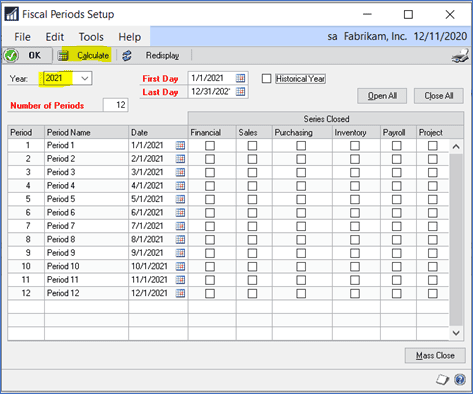This screenshot has height=394, width=473.
Task: Open calendar icon for Period 10 date
Action: pyautogui.click(x=180, y=266)
